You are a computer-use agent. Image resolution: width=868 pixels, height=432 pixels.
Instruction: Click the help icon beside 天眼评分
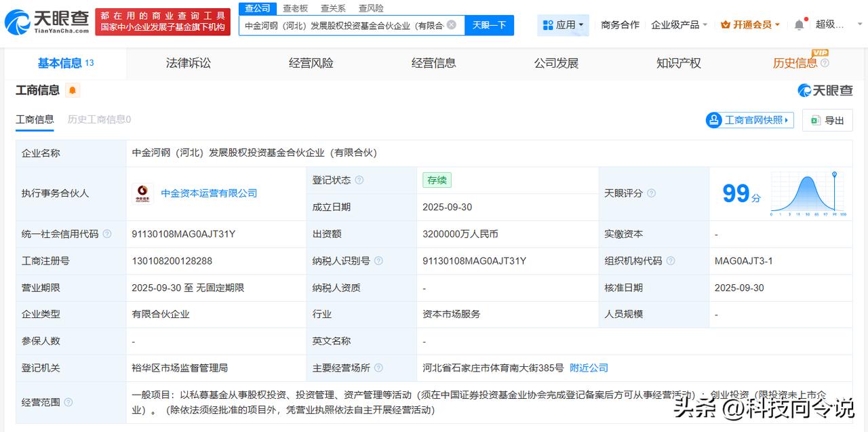651,193
